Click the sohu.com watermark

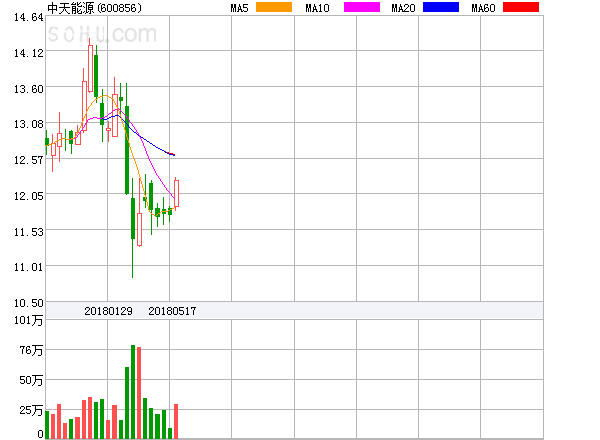(x=102, y=34)
